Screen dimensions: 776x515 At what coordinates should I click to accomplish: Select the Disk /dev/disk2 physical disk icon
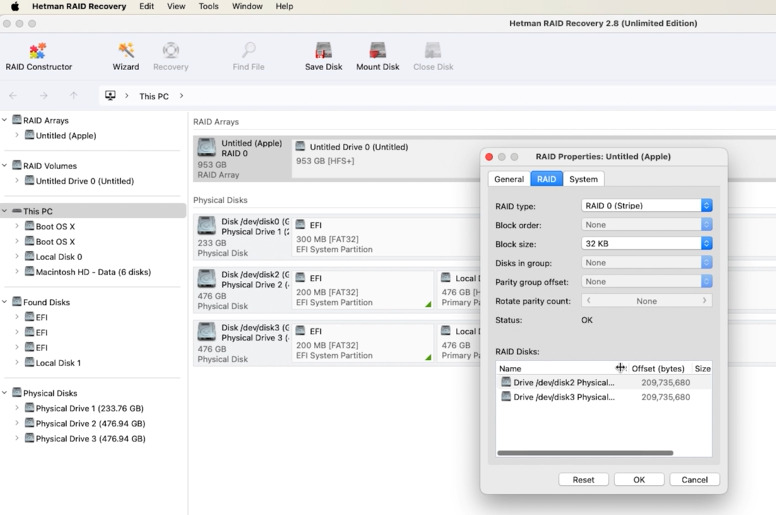(206, 279)
